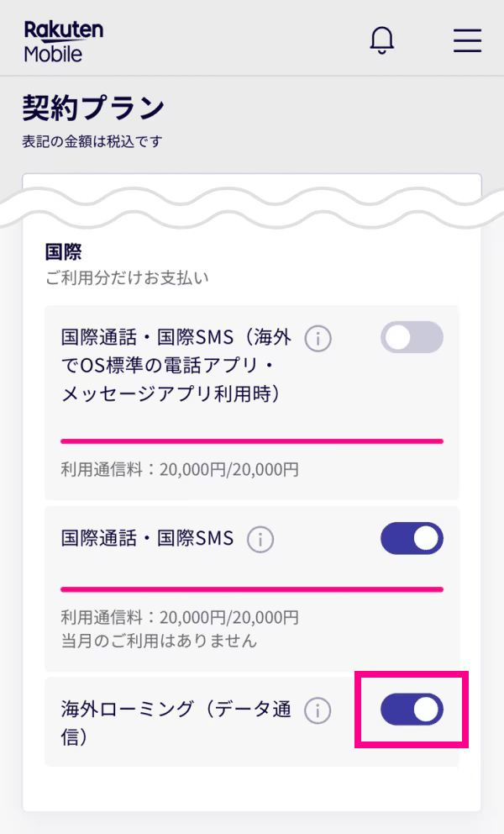
Task: Expand the 国際 section header
Action: [55, 251]
